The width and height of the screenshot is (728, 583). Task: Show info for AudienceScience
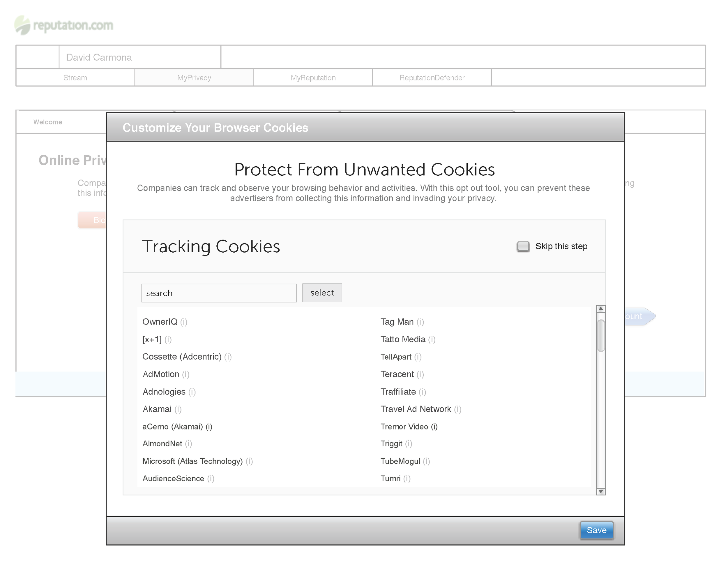coord(211,479)
